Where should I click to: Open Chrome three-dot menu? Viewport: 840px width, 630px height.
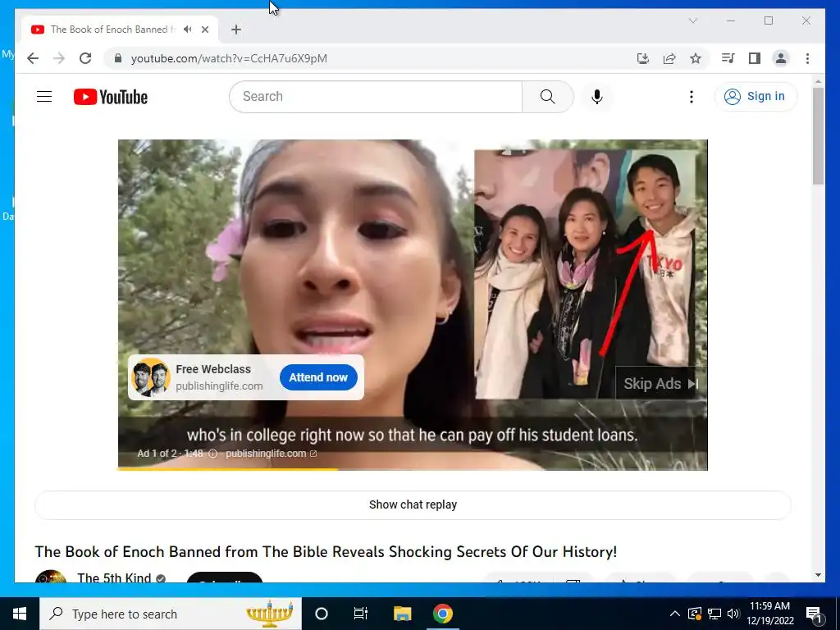point(807,58)
